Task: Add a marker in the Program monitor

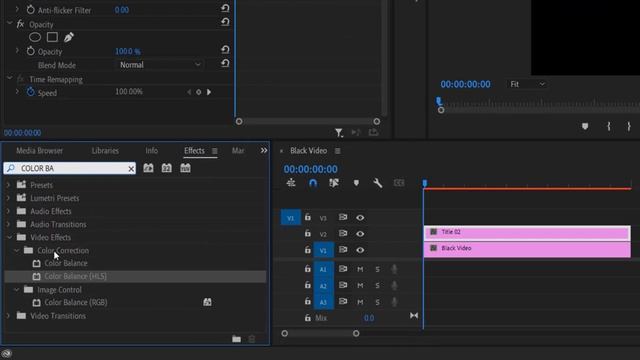Action: click(585, 127)
